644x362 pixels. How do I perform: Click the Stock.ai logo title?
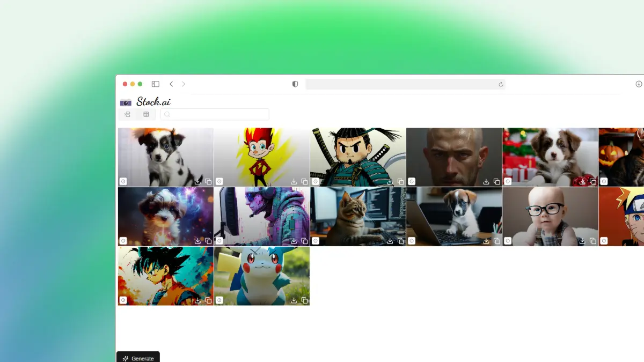pos(153,102)
